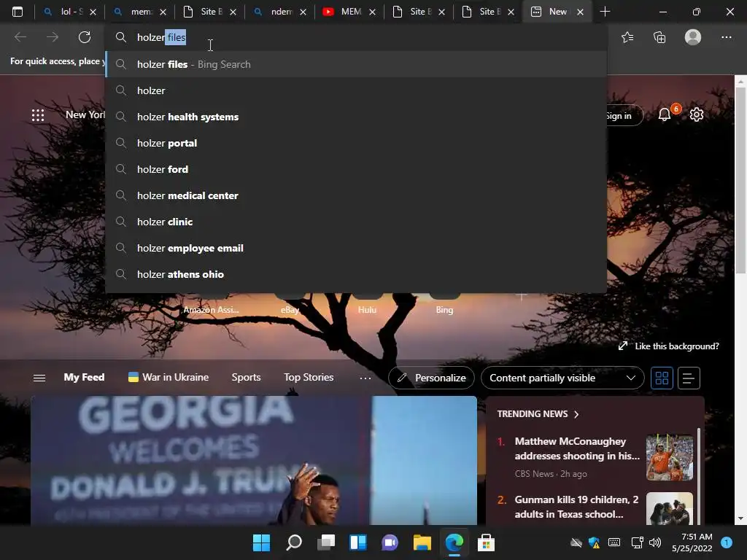Open page settings gear icon
The image size is (747, 560).
pos(697,114)
